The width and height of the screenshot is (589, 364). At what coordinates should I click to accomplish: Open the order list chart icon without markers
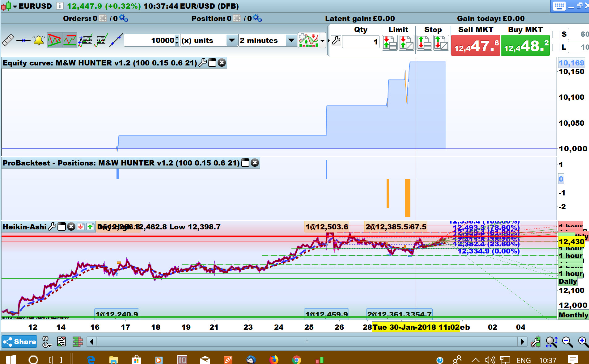pyautogui.click(x=101, y=40)
